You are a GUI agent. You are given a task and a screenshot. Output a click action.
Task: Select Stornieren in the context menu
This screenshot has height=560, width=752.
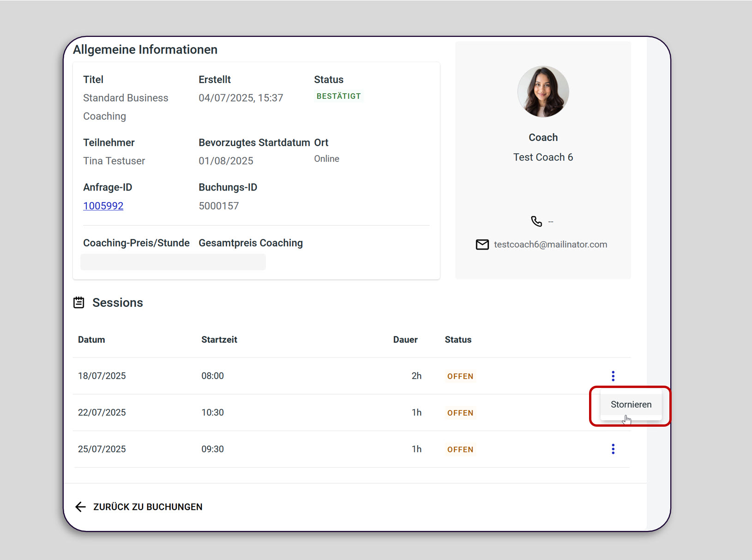tap(631, 405)
